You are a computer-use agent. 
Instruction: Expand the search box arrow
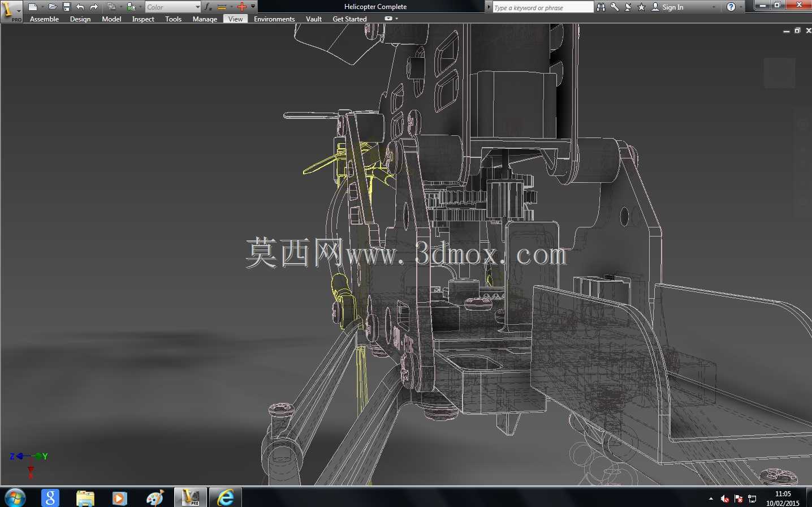coord(489,7)
